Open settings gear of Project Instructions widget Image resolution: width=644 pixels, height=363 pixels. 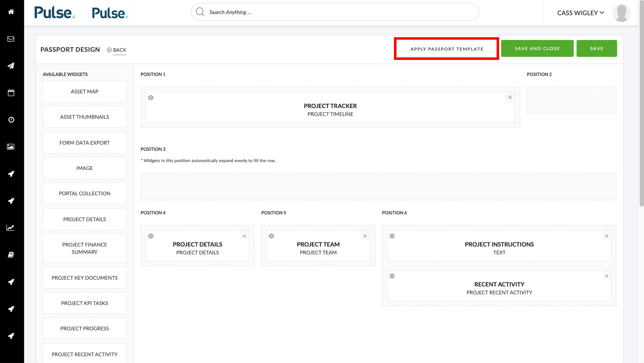[x=392, y=236]
